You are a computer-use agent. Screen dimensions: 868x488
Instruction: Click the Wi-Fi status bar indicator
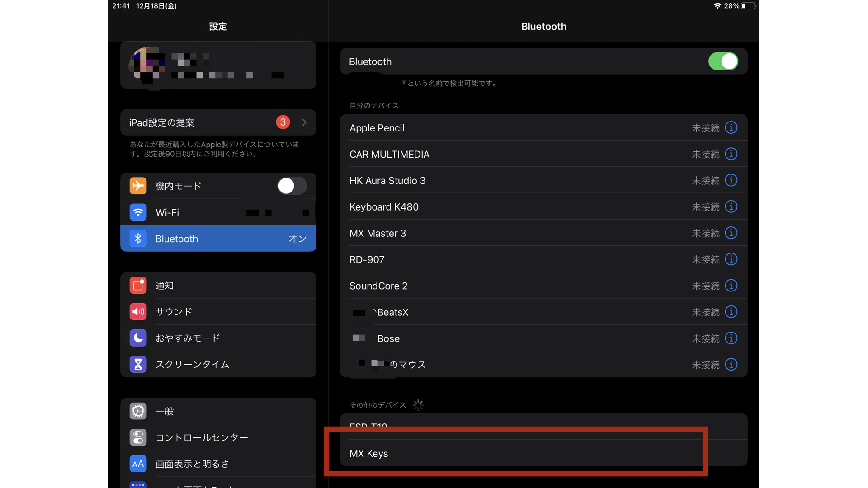[x=717, y=6]
